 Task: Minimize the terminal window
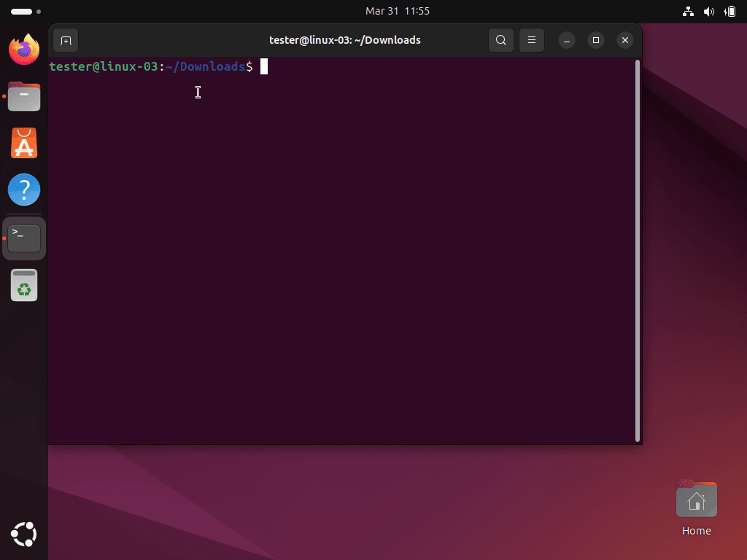click(568, 40)
